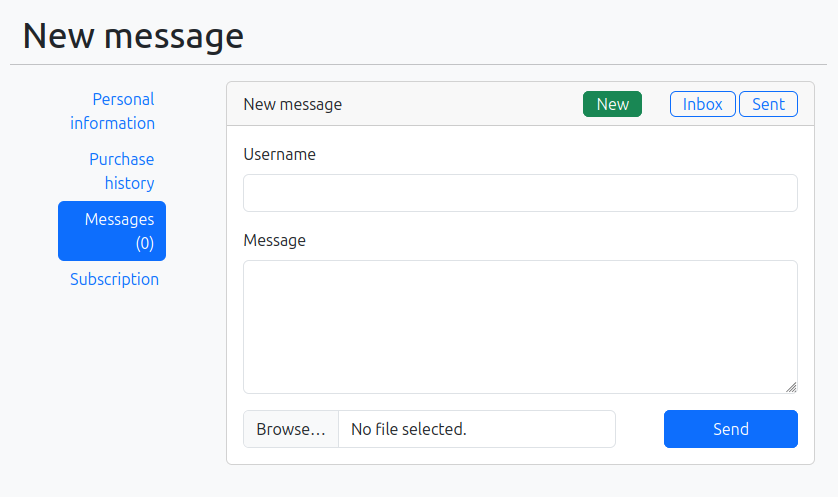
Task: Click the large 'New message' page heading
Action: click(x=133, y=35)
